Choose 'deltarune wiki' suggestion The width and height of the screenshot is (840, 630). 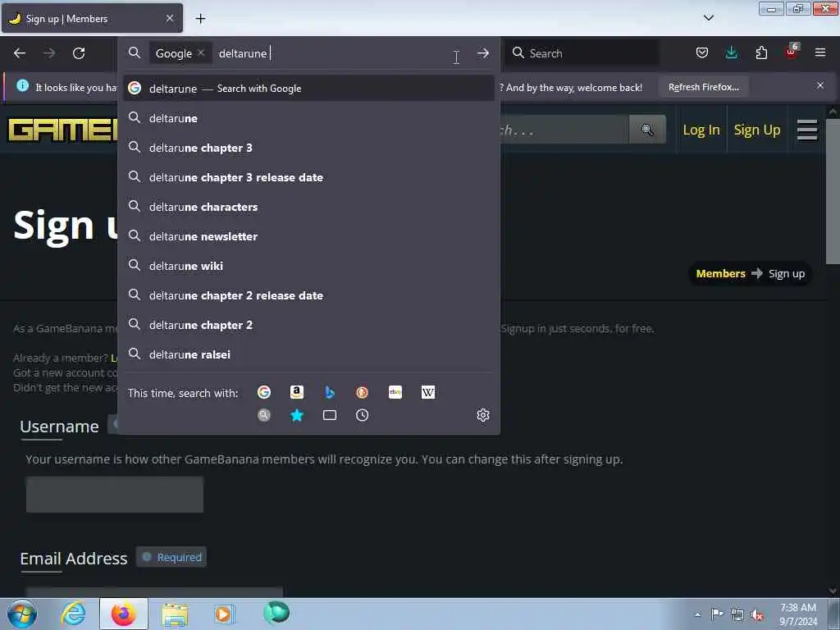[308, 266]
